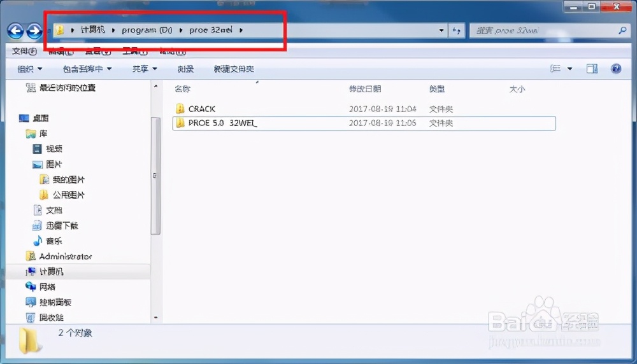Viewport: 637px width, 364px height.
Task: Expand the 共享 dropdown
Action: pos(145,69)
